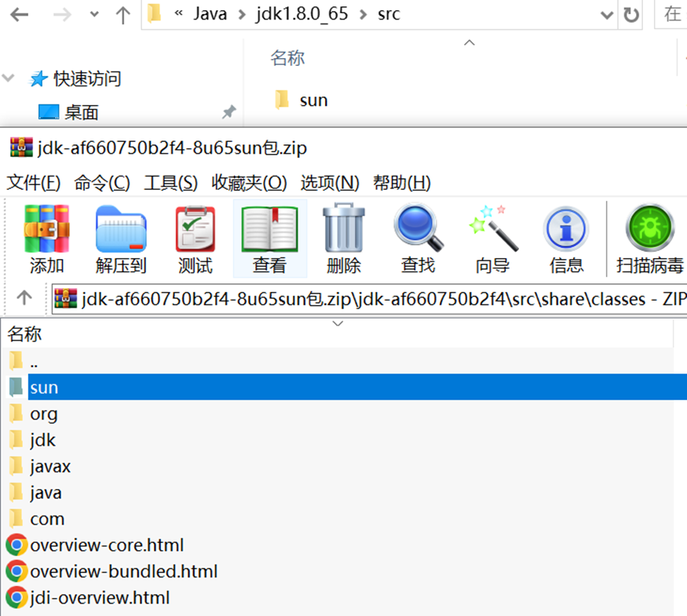Image resolution: width=687 pixels, height=616 pixels.
Task: Go up one level in WinRAR archive path
Action: click(24, 298)
